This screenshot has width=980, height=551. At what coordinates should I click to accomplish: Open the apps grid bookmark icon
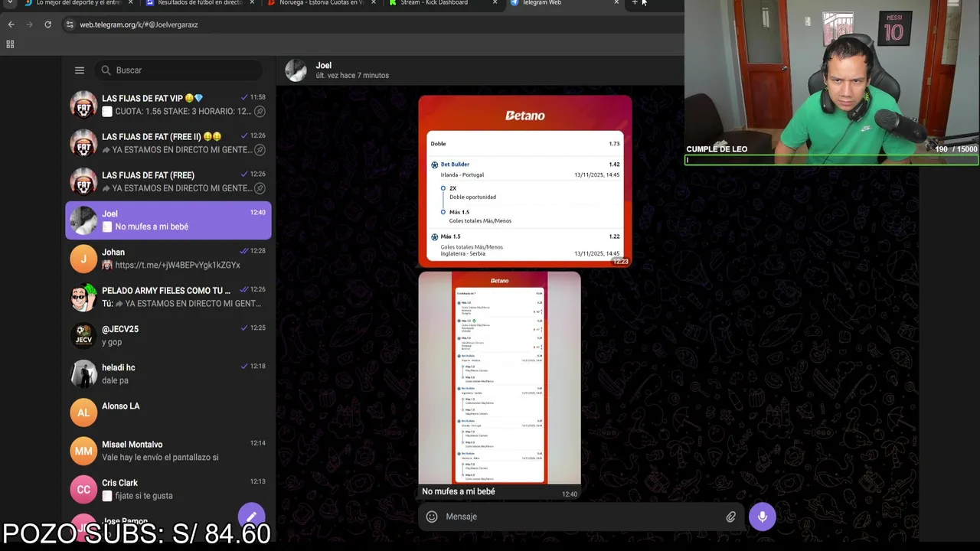10,44
